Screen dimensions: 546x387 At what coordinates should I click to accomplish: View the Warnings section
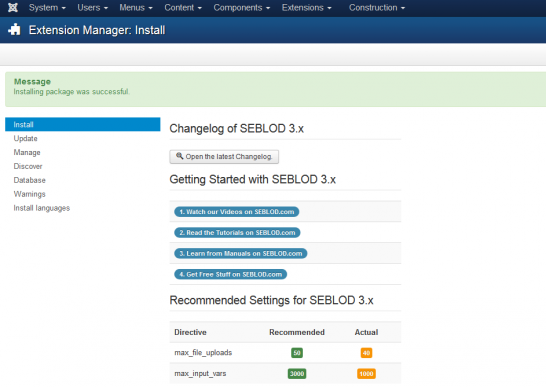pos(30,194)
